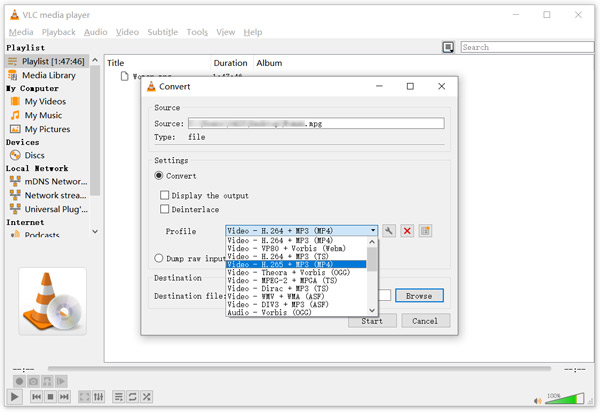The height and width of the screenshot is (412, 600).
Task: Click the frame-by-frame icon
Action: click(61, 381)
